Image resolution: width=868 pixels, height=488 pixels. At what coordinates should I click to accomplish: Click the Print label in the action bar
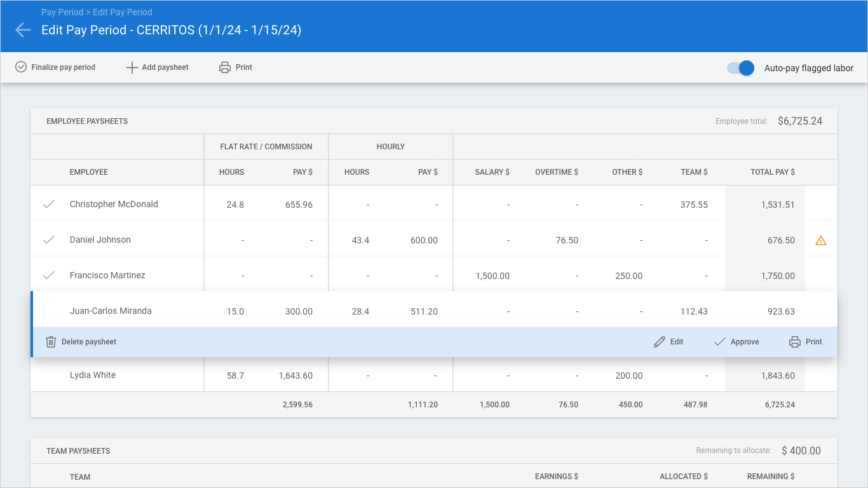(814, 342)
